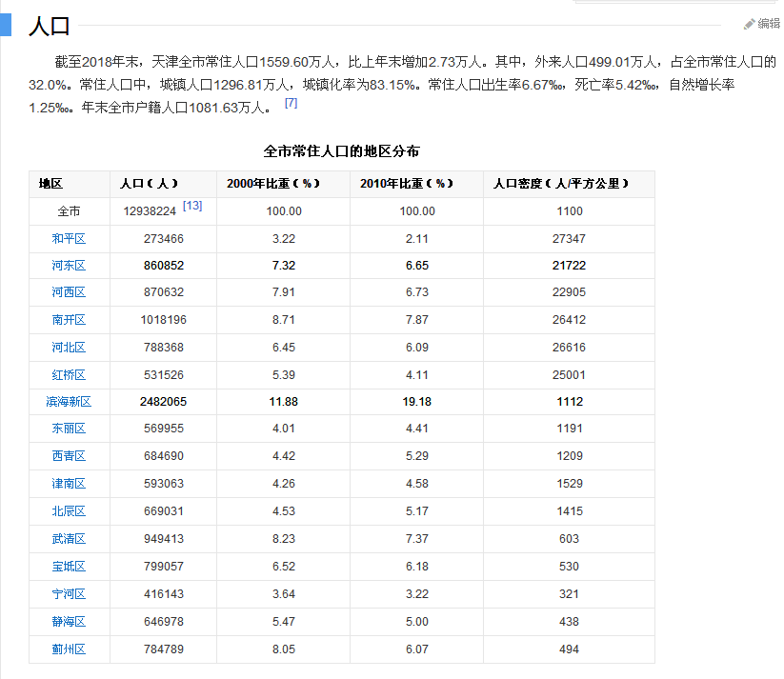The image size is (784, 679).
Task: Open the 河东区 district link
Action: point(69,266)
